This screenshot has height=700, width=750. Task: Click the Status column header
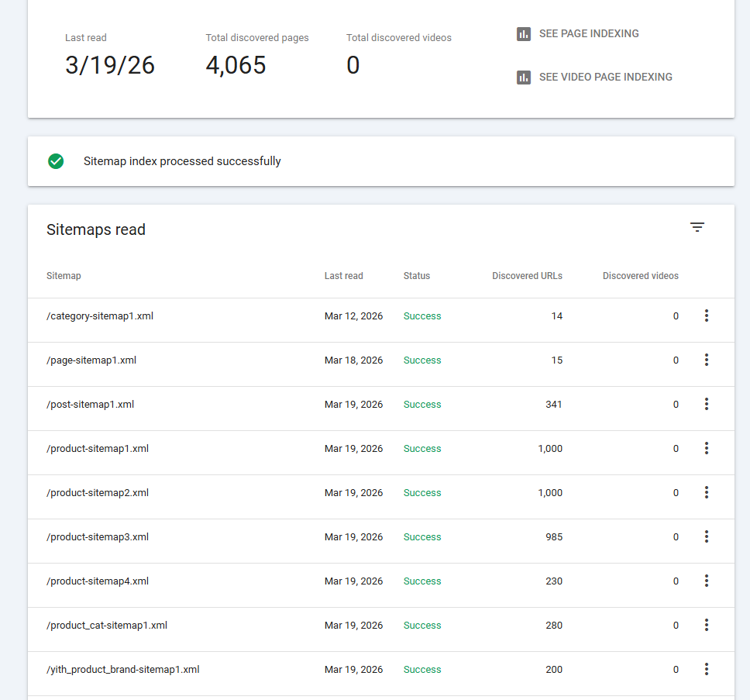tap(416, 276)
